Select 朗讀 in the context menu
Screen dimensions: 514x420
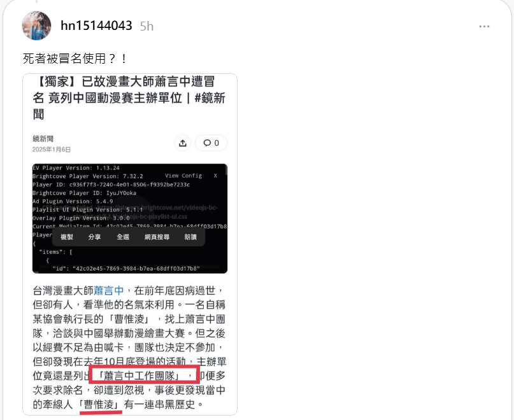click(190, 237)
